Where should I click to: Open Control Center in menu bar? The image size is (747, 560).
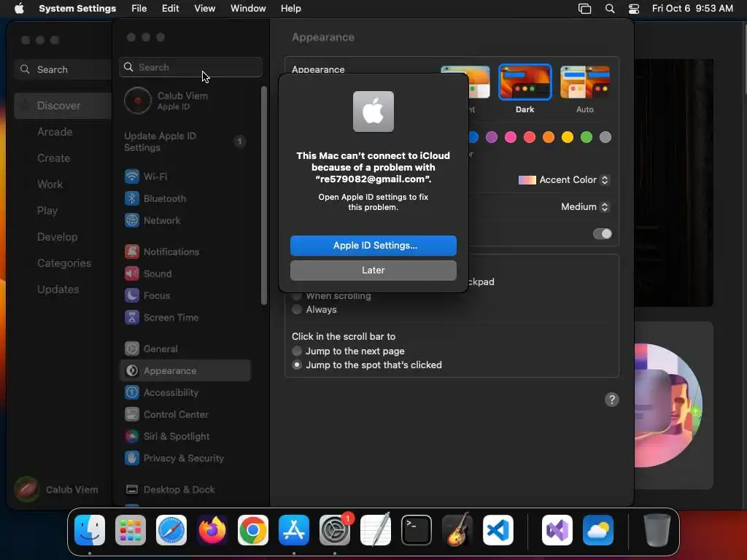634,9
